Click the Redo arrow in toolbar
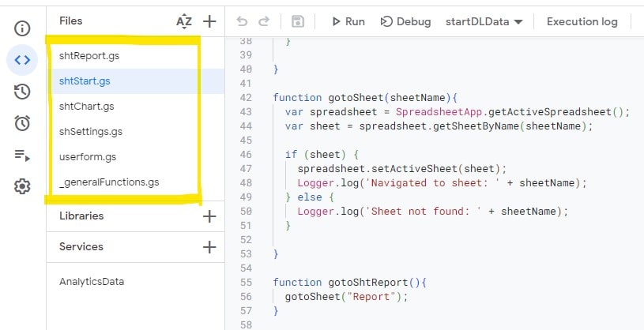 point(264,22)
